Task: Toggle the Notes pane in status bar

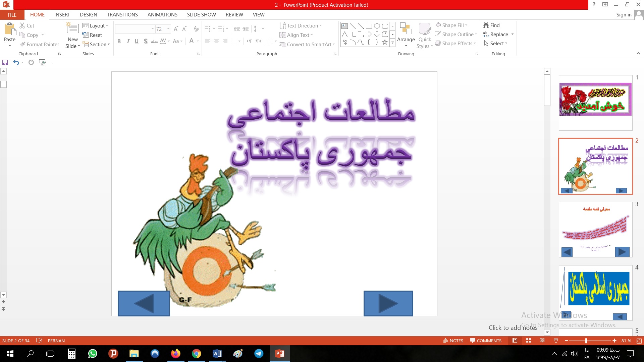Action: coord(453,341)
